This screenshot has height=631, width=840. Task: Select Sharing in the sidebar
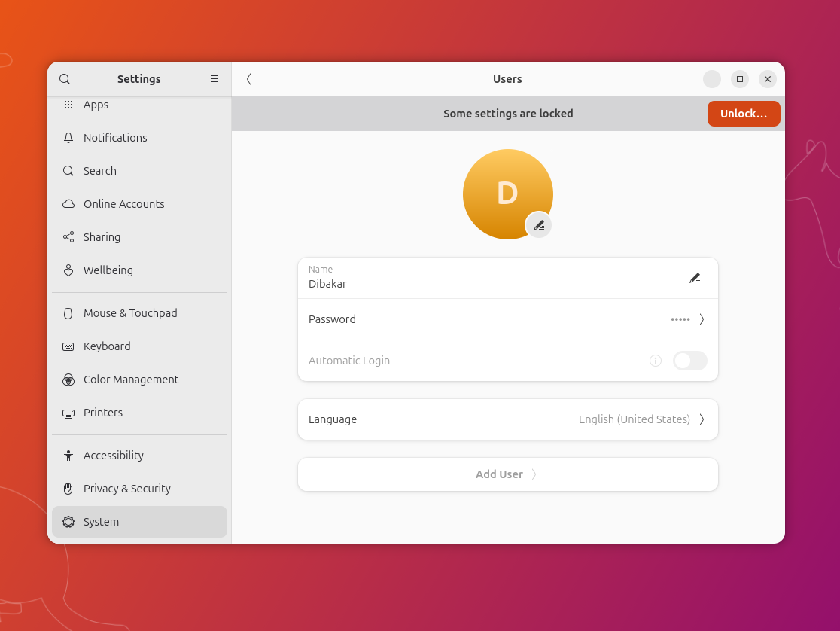click(x=139, y=237)
